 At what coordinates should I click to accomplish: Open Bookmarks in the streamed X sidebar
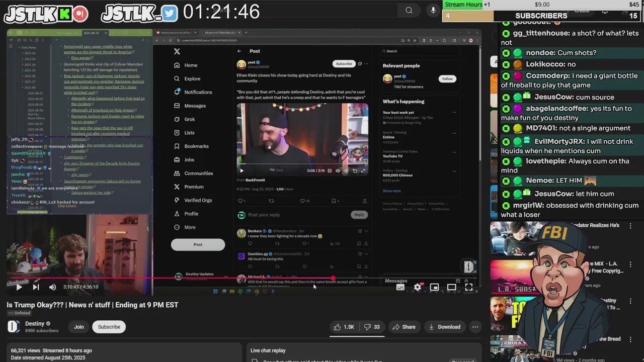[191, 146]
